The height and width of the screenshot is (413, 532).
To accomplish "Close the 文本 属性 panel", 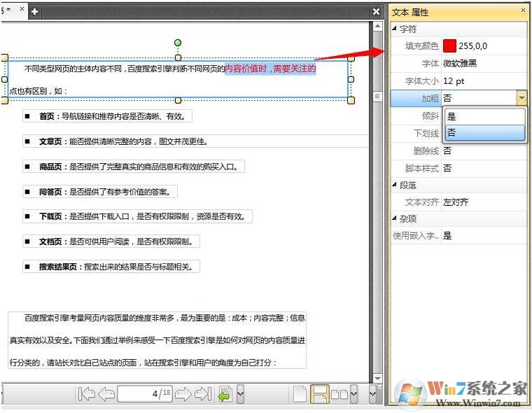I will (x=523, y=11).
